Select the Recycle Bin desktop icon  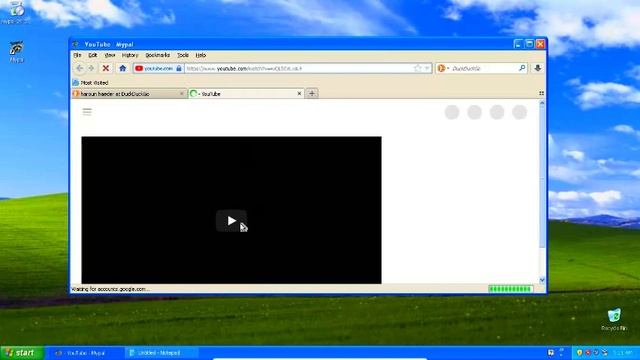[614, 319]
